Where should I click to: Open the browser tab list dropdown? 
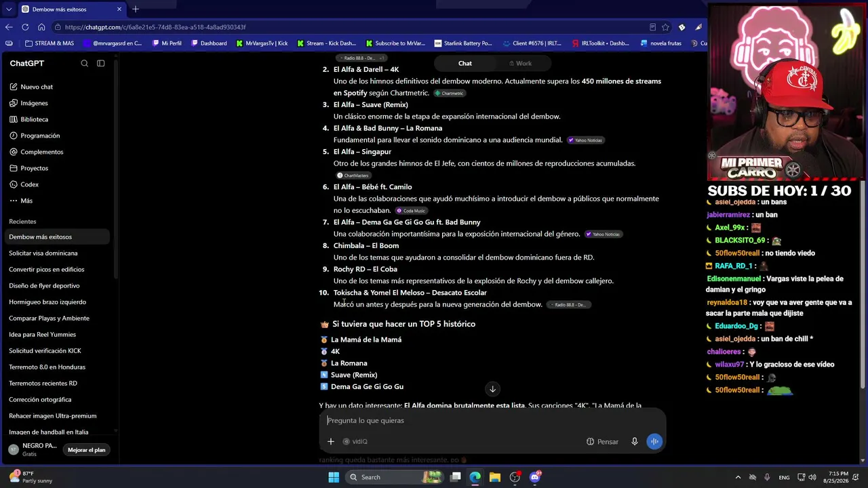(x=9, y=9)
